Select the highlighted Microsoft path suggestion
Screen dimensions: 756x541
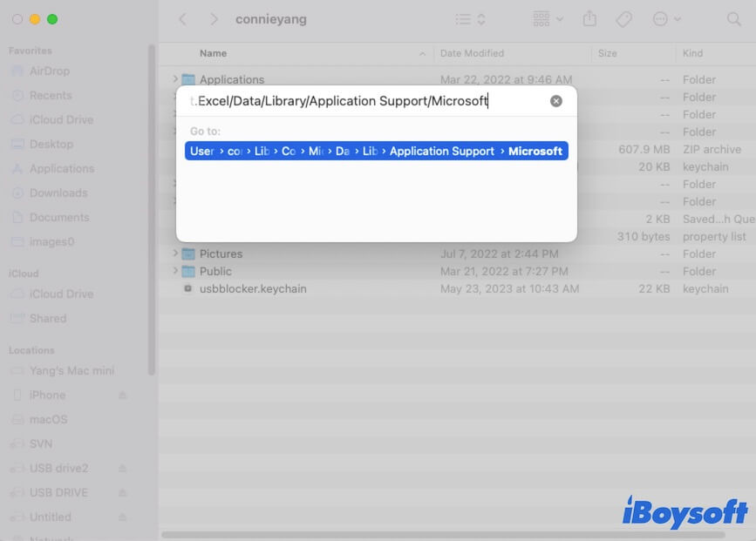(377, 152)
